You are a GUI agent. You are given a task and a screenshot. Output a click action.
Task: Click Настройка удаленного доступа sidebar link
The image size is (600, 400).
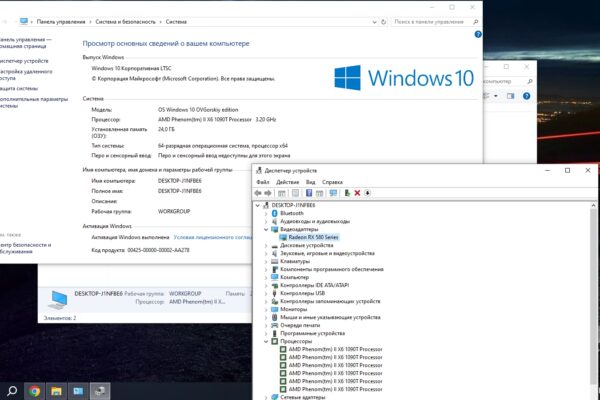pos(26,75)
